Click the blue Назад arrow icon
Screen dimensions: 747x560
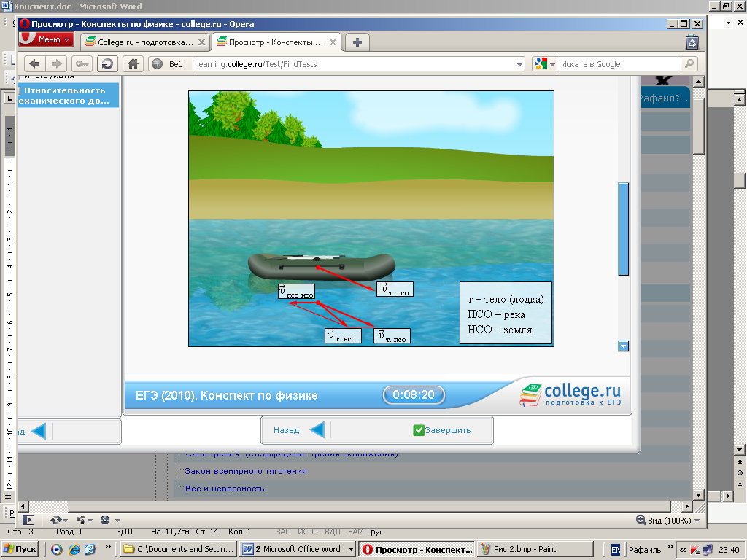[317, 430]
